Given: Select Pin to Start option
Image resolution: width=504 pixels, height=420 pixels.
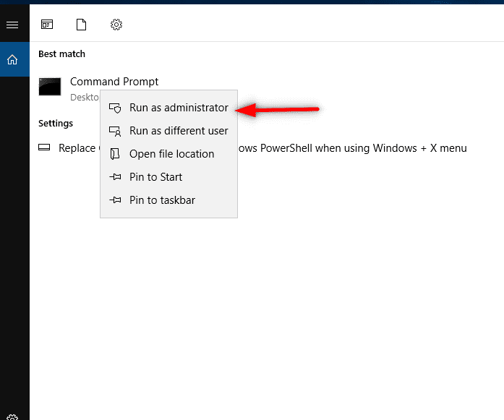Looking at the screenshot, I should 155,177.
